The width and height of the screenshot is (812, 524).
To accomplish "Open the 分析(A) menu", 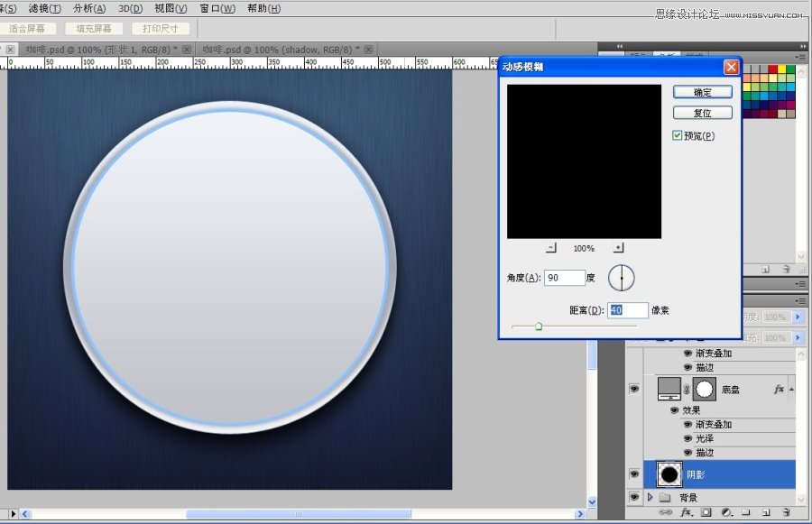I will 89,8.
